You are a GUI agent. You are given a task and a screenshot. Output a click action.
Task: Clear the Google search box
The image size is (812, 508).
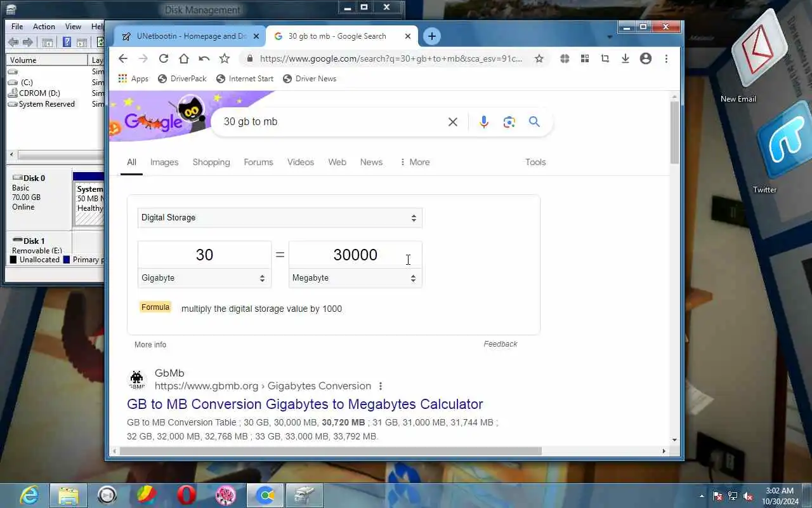coord(453,122)
